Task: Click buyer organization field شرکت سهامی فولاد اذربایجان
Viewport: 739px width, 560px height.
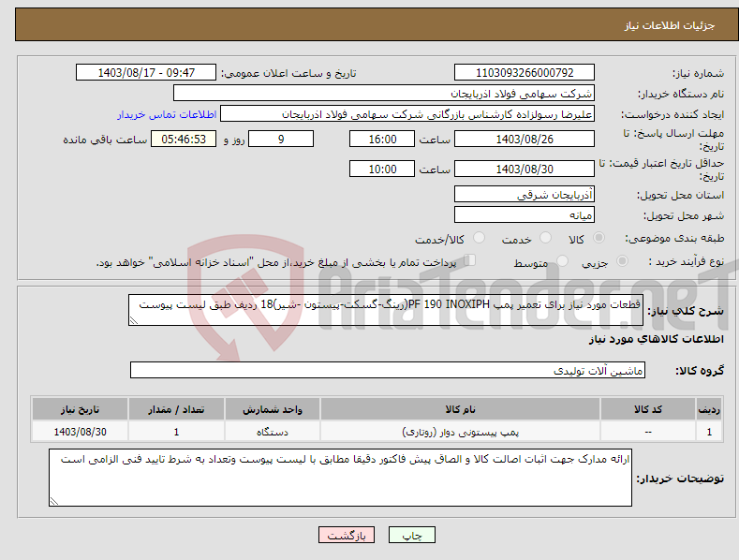Action: coord(384,94)
